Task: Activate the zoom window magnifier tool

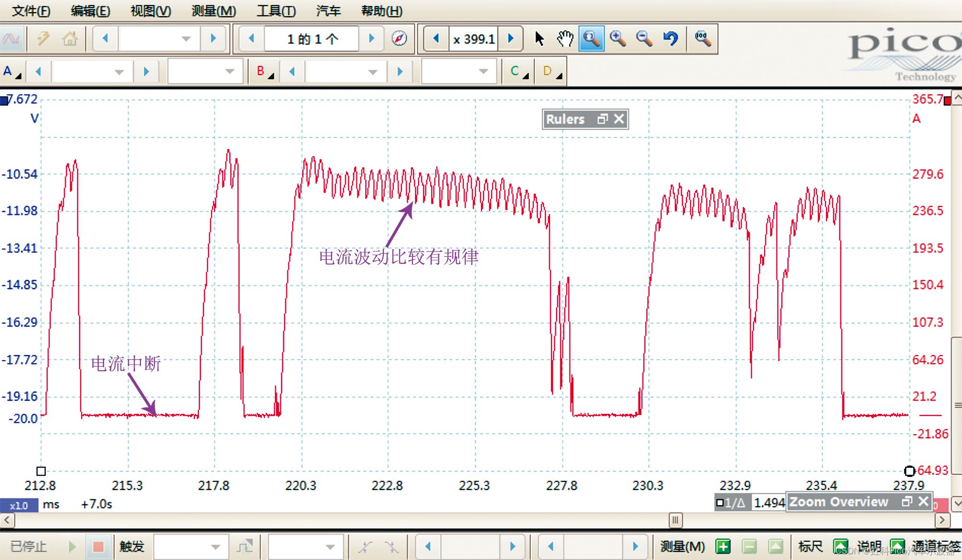Action: pos(591,39)
